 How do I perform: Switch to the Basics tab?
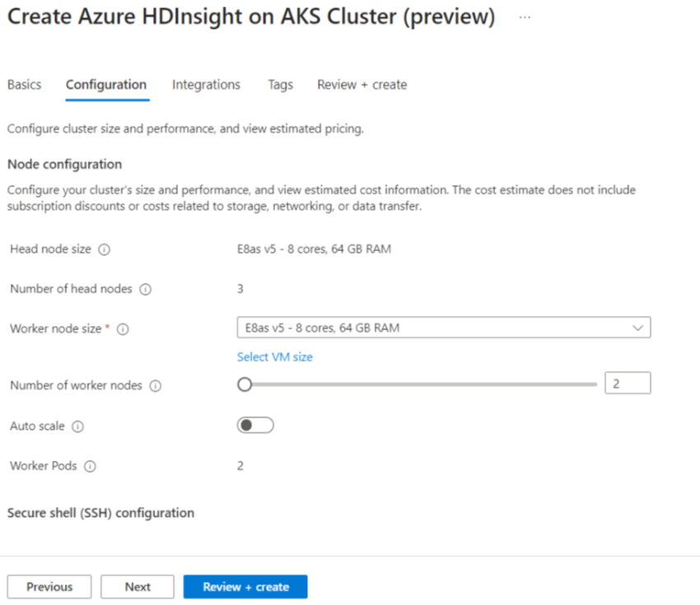click(x=24, y=85)
